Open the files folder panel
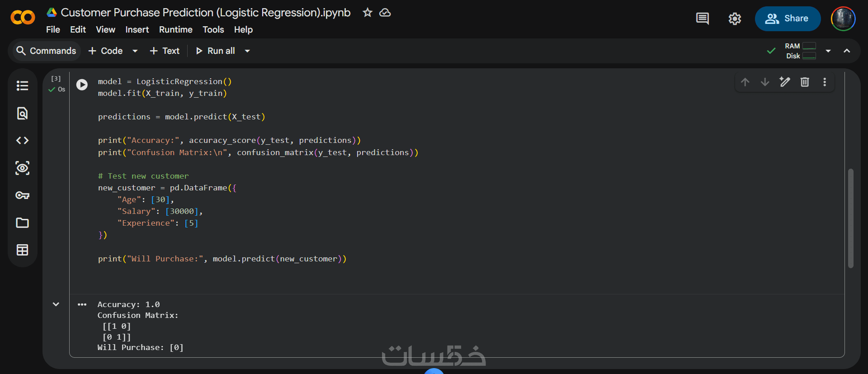Screen dimensions: 868x374 [x=22, y=223]
